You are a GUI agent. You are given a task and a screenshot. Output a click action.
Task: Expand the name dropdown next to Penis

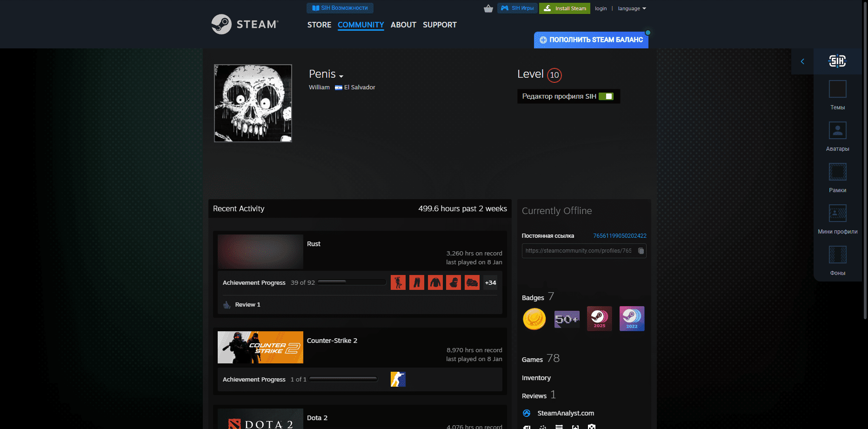click(x=341, y=75)
